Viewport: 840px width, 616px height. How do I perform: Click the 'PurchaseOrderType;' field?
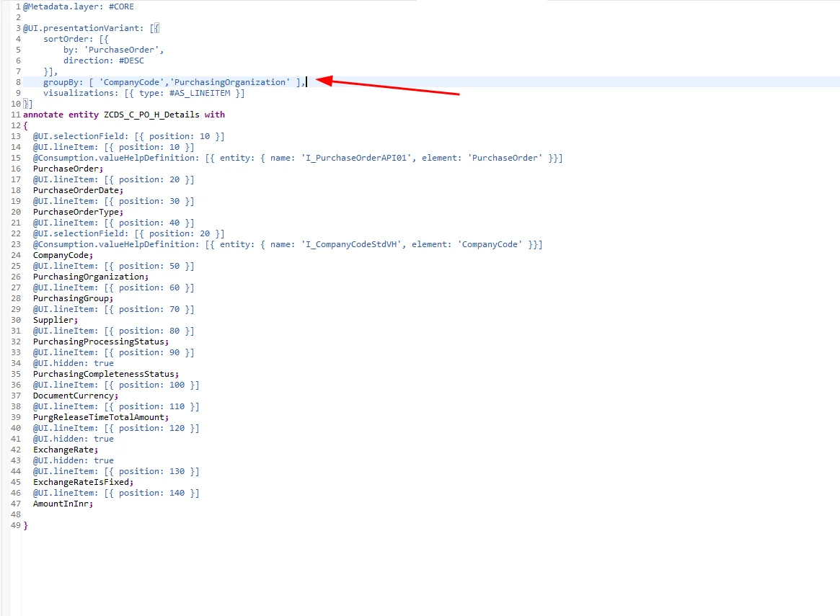point(78,212)
